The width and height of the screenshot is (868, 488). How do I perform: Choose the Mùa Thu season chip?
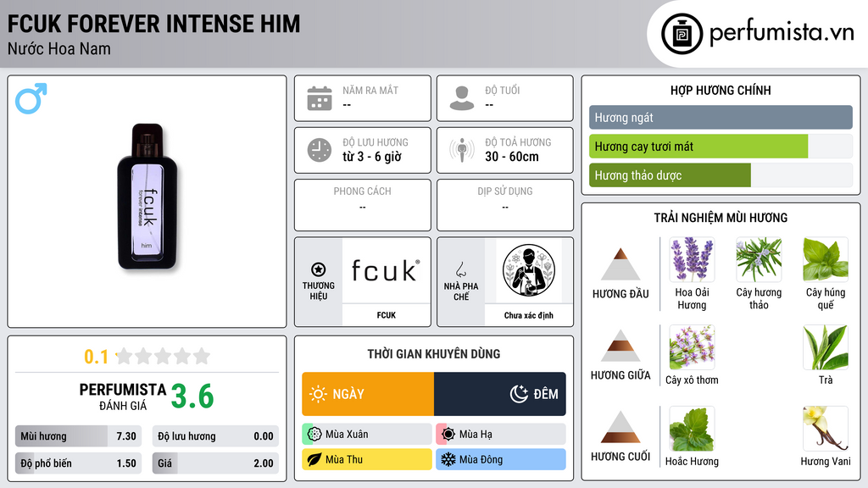point(367,459)
